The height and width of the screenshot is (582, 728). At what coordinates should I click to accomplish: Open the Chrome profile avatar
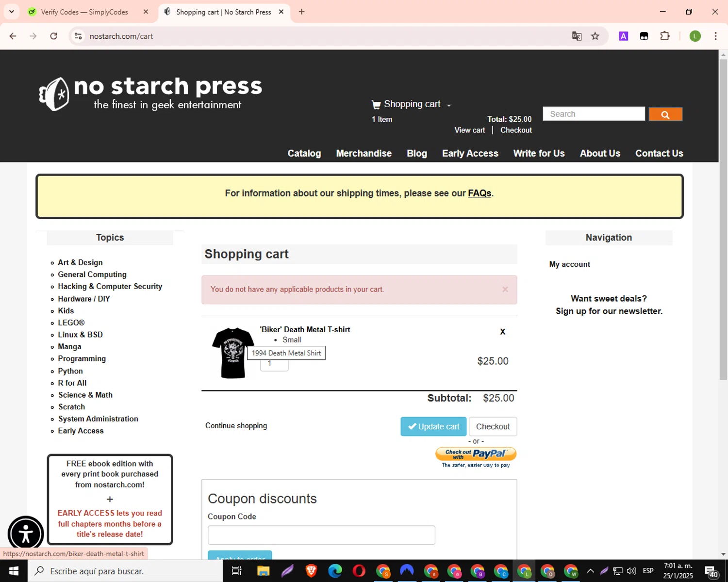[695, 36]
